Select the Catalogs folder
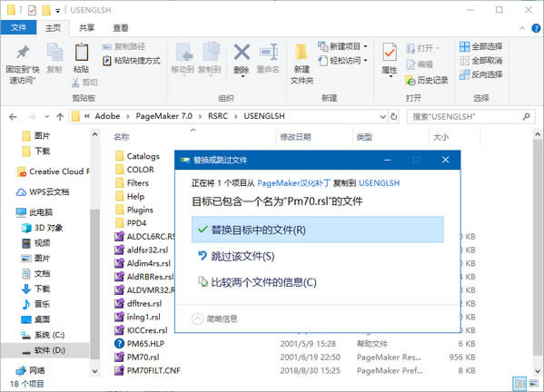 click(x=137, y=156)
